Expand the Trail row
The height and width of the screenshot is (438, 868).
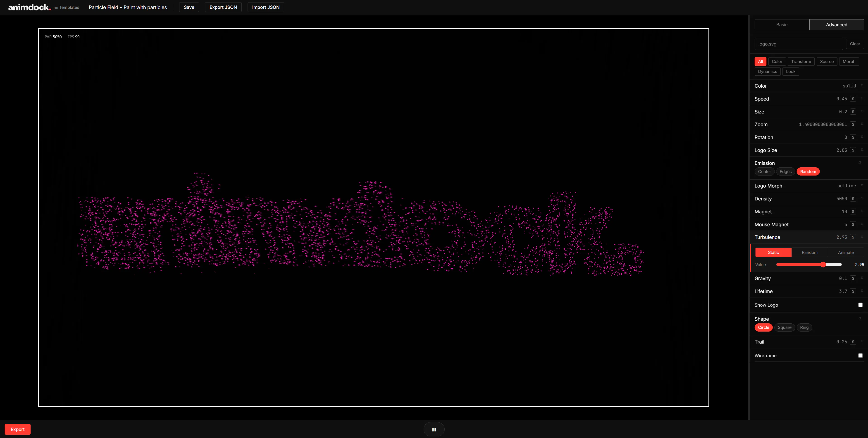tap(809, 342)
